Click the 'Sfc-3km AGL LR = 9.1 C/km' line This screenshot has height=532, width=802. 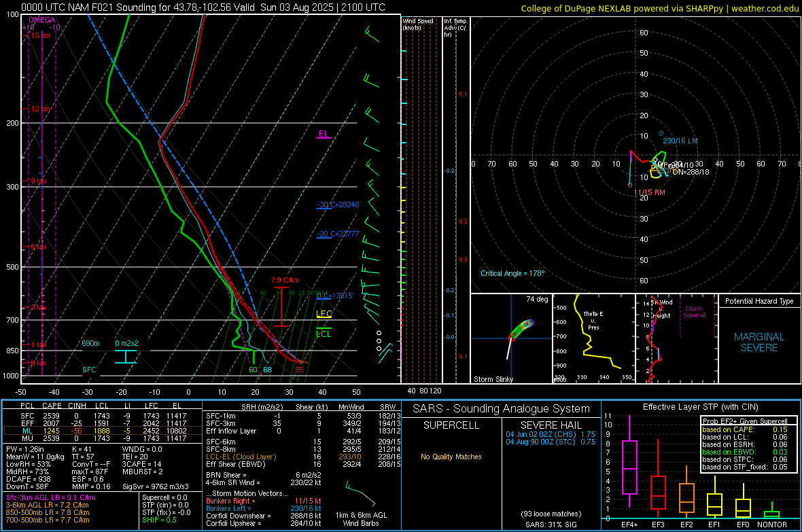[x=51, y=497]
